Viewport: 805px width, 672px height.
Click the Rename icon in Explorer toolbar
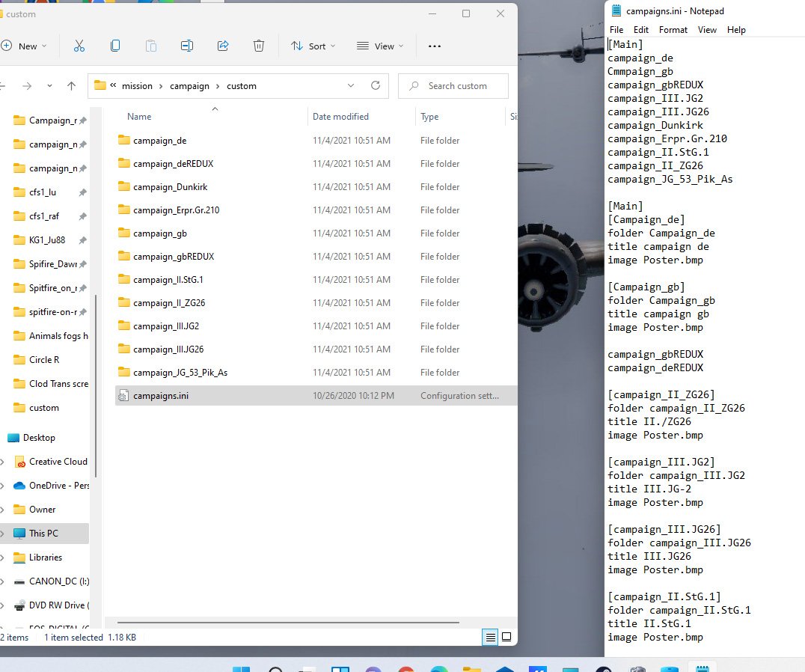coord(187,46)
